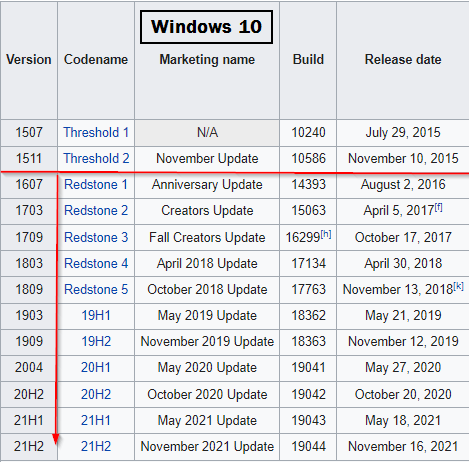This screenshot has height=462, width=469.
Task: Select version cell 1709
Action: (29, 237)
